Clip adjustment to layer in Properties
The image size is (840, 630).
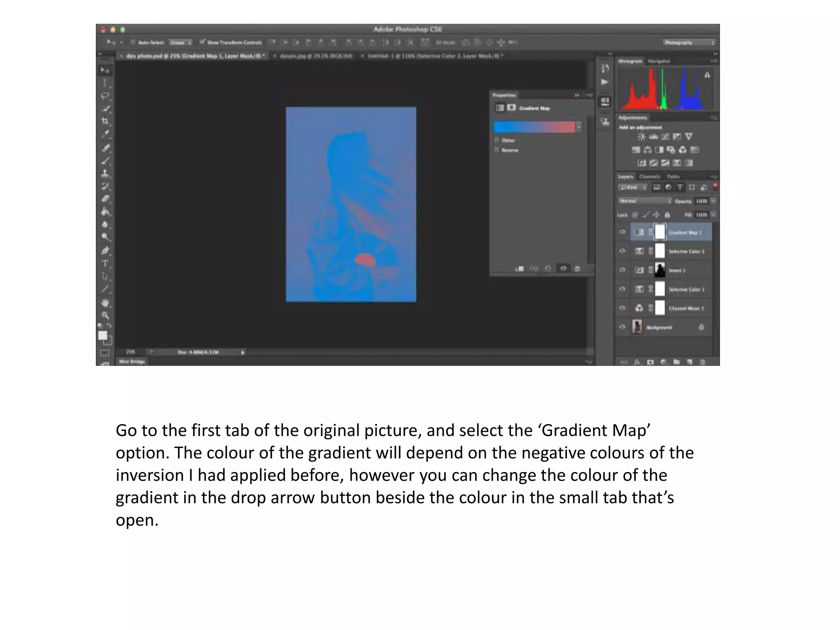[x=519, y=269]
